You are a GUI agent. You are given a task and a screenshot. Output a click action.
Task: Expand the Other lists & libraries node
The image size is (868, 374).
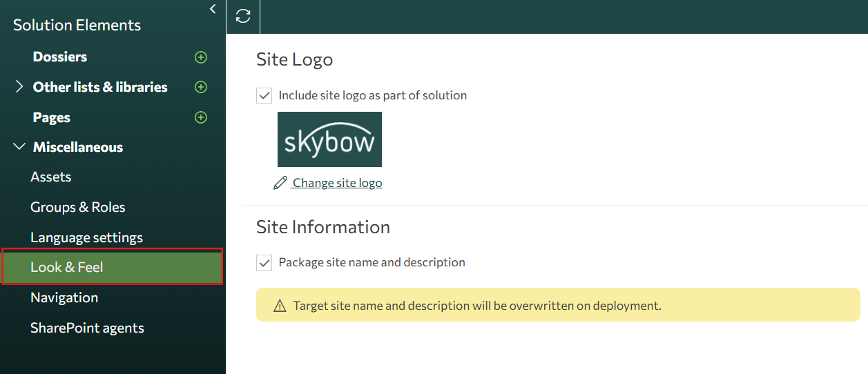(x=19, y=87)
